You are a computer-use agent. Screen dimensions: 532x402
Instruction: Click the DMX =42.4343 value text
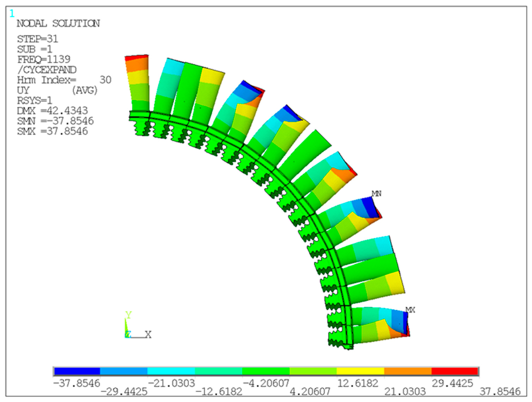[53, 111]
